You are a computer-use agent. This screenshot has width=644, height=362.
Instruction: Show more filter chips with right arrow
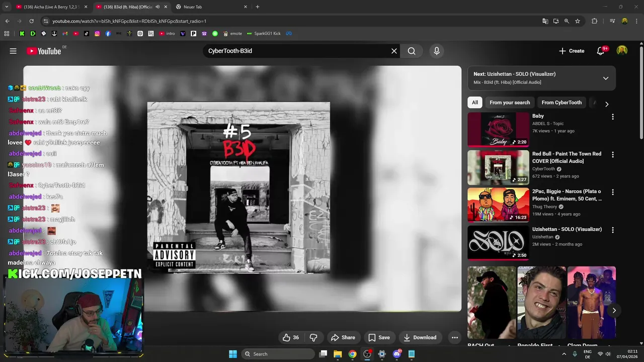pos(607,104)
